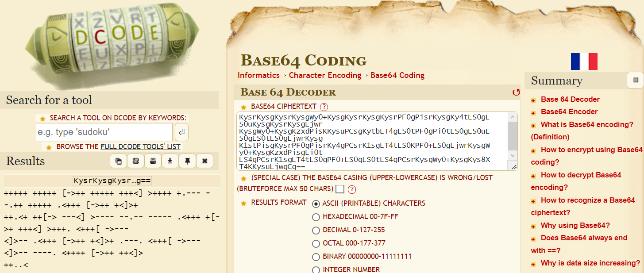The height and width of the screenshot is (273, 644).
Task: Click the 'Search for a tool' heading
Action: click(49, 100)
